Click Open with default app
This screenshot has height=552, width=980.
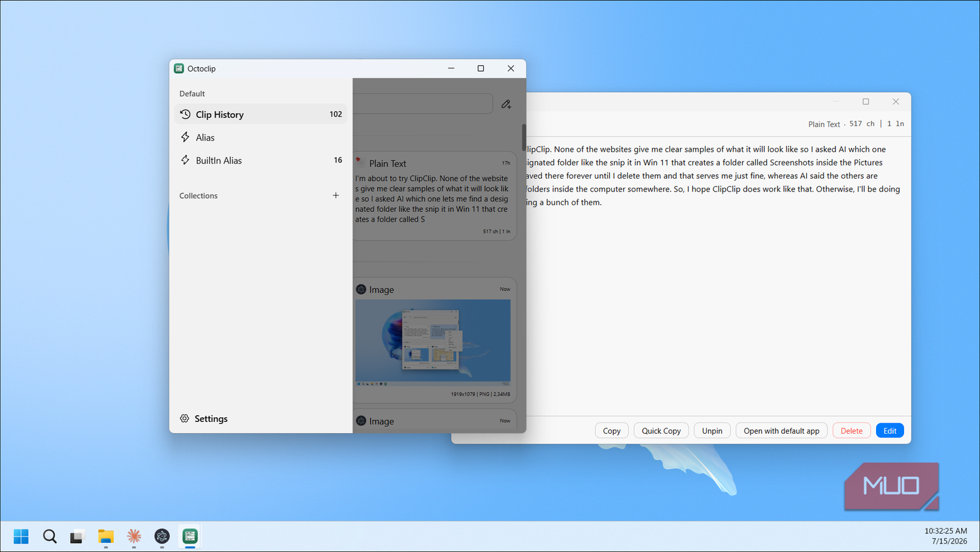[x=781, y=430]
